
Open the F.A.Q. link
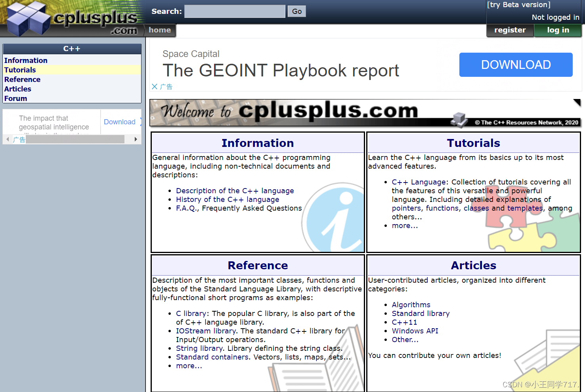186,208
